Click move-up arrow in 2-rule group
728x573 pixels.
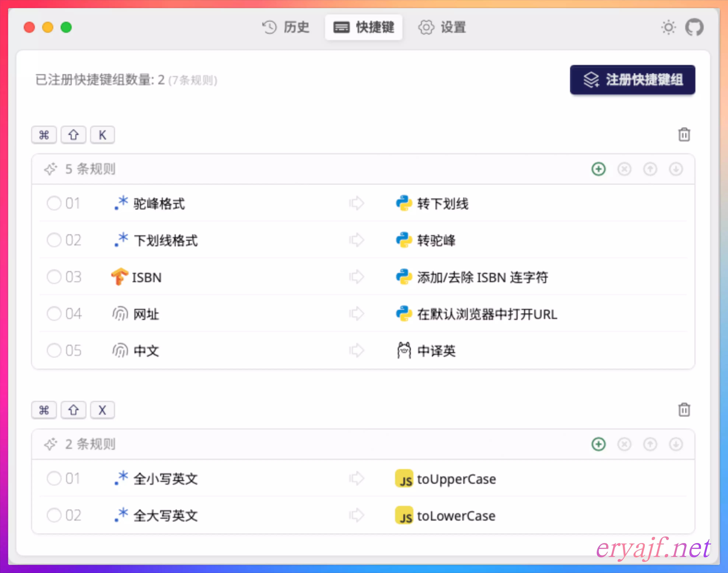[650, 444]
